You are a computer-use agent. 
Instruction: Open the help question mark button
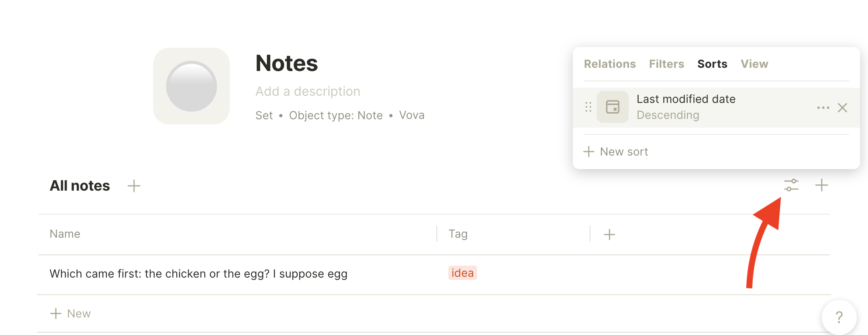[x=839, y=317]
